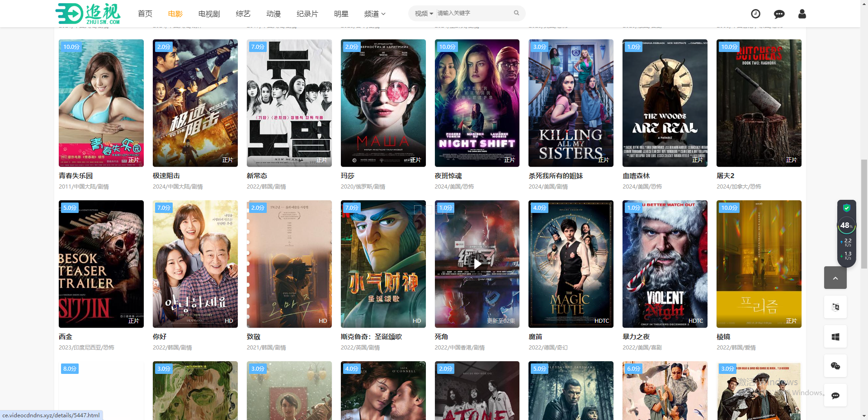Click the Butchers Book Two poster
This screenshot has width=868, height=420.
tap(759, 103)
